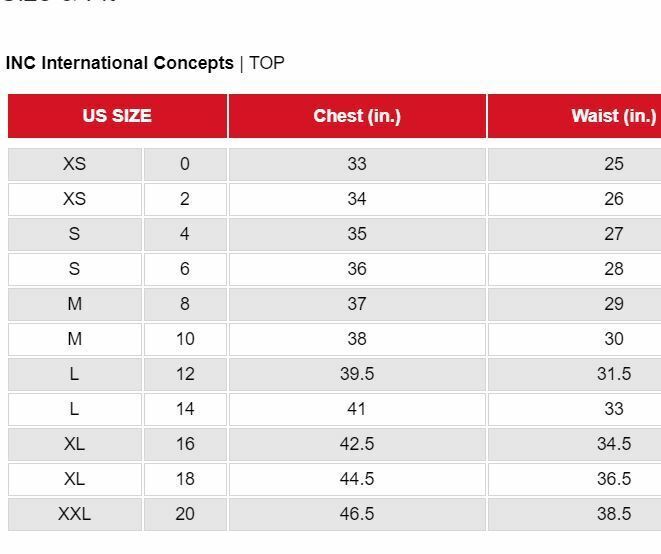Select the TOP label in heading
The image size is (661, 554).
(267, 63)
